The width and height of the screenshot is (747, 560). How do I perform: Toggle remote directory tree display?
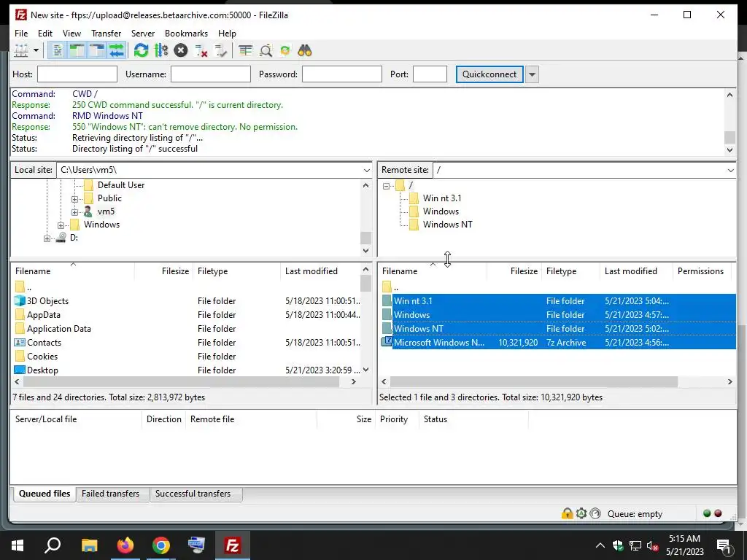coord(96,50)
